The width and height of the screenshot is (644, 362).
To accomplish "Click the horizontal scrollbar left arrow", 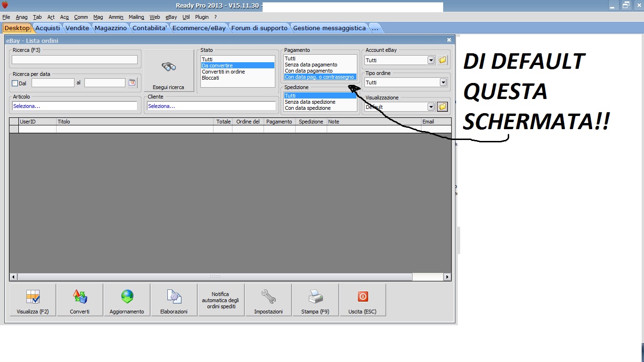I will [13, 277].
